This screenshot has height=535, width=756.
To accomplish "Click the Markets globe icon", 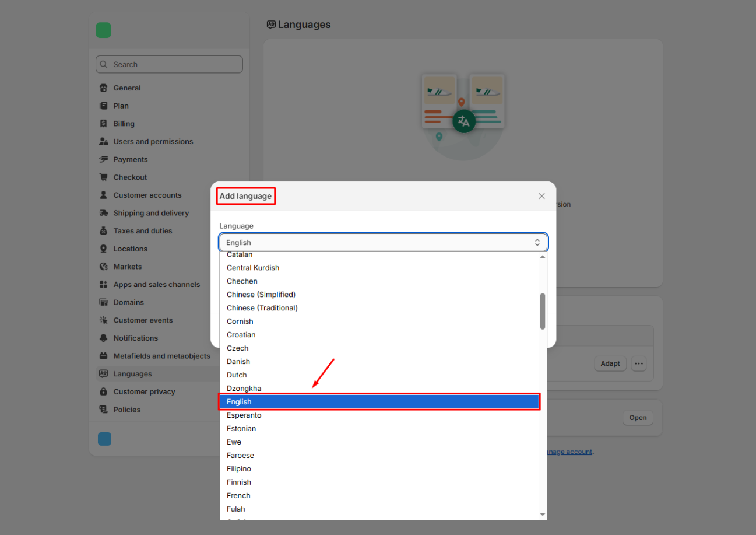I will click(104, 267).
